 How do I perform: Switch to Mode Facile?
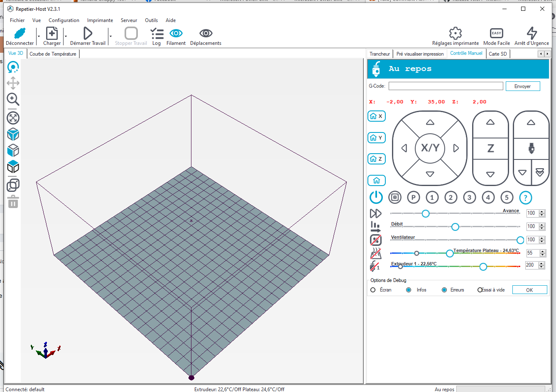497,33
